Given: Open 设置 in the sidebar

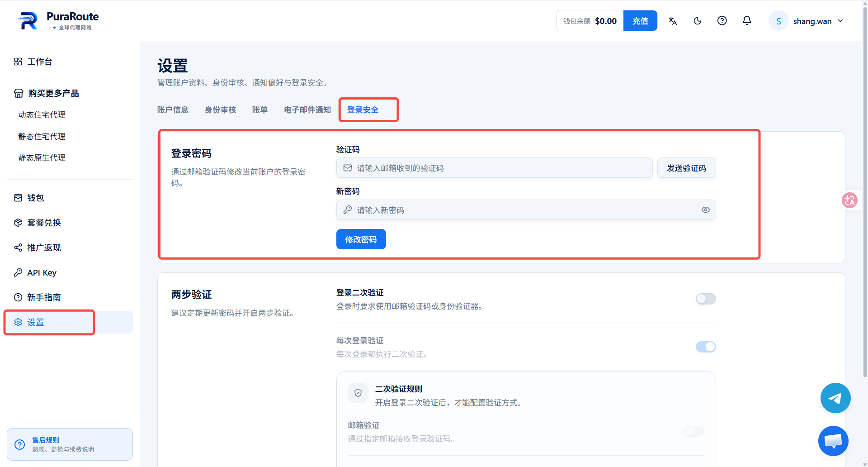Looking at the screenshot, I should pyautogui.click(x=70, y=322).
